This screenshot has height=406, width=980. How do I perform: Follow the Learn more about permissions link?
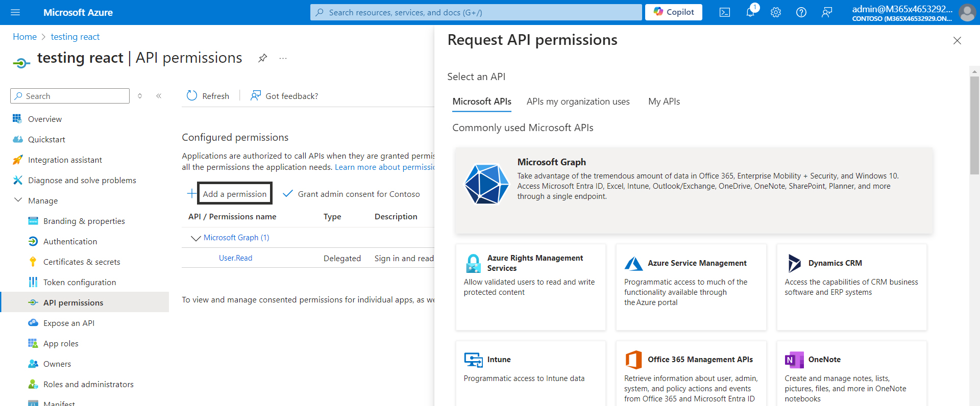pos(384,167)
